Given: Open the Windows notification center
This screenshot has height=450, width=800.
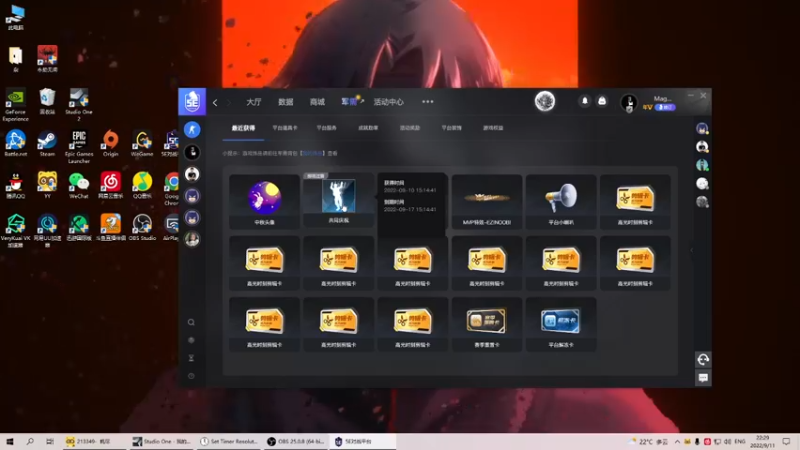Looking at the screenshot, I should [x=787, y=441].
